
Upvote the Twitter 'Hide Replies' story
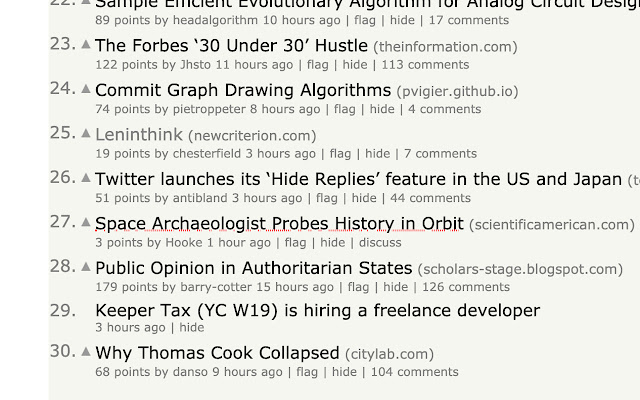pyautogui.click(x=86, y=178)
